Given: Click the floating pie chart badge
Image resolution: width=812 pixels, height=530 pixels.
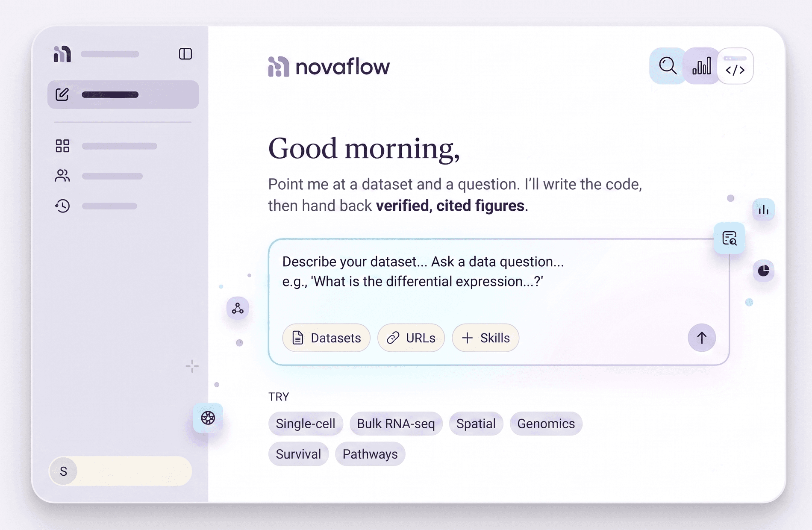Looking at the screenshot, I should pos(764,271).
